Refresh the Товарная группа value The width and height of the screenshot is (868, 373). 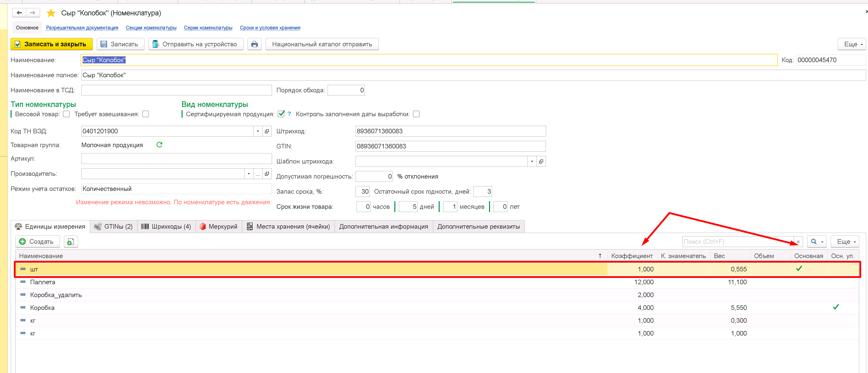point(159,145)
